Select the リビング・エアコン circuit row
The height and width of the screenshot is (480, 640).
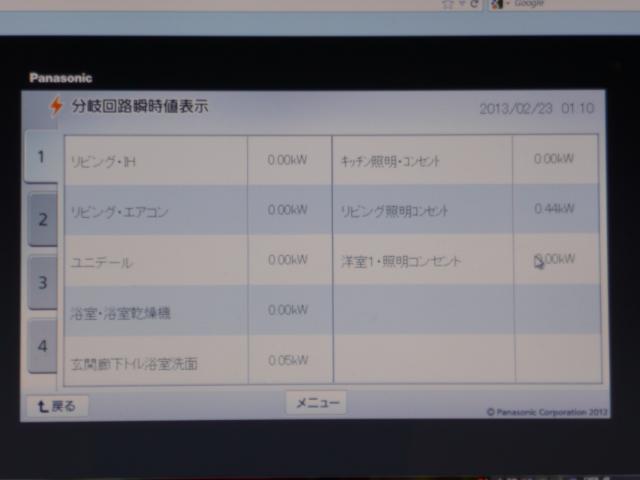tap(155, 211)
